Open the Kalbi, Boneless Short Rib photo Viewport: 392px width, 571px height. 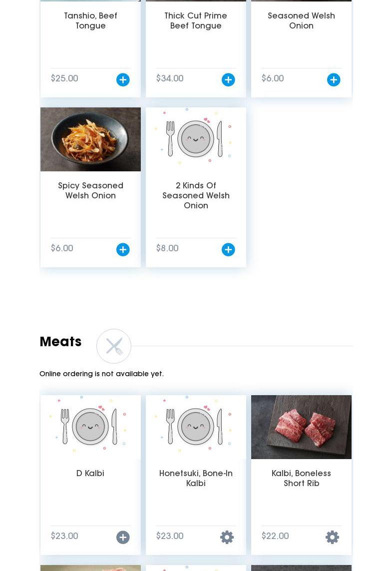[x=302, y=427]
